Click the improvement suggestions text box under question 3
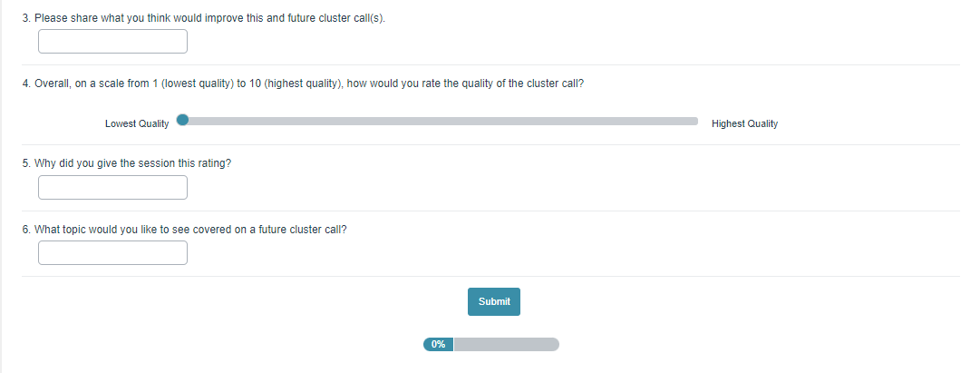 (112, 41)
